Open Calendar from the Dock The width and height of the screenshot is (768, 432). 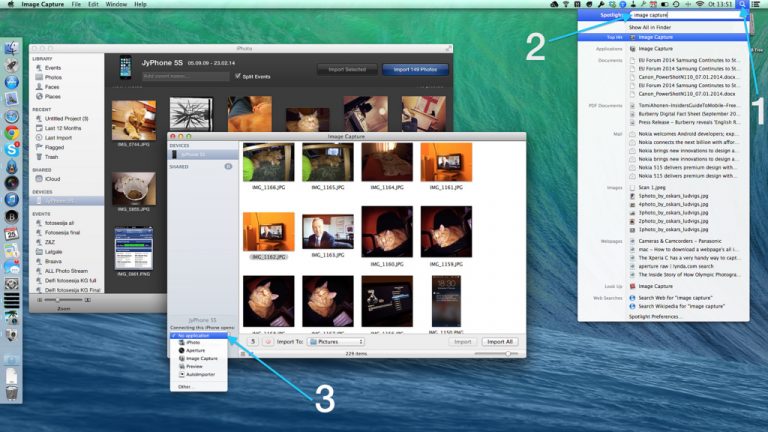click(x=11, y=234)
